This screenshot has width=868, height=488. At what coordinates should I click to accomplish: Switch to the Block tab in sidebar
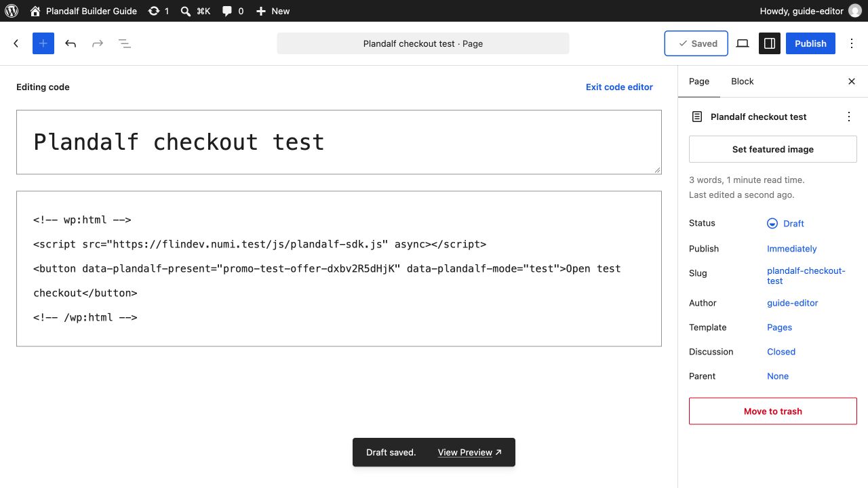[743, 81]
